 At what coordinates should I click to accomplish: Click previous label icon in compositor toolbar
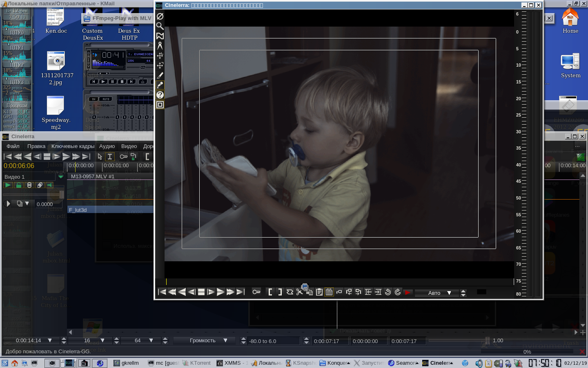[x=349, y=292]
